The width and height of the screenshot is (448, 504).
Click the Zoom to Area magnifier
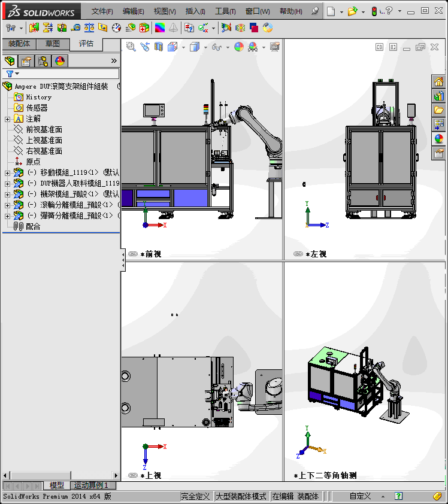(131, 47)
